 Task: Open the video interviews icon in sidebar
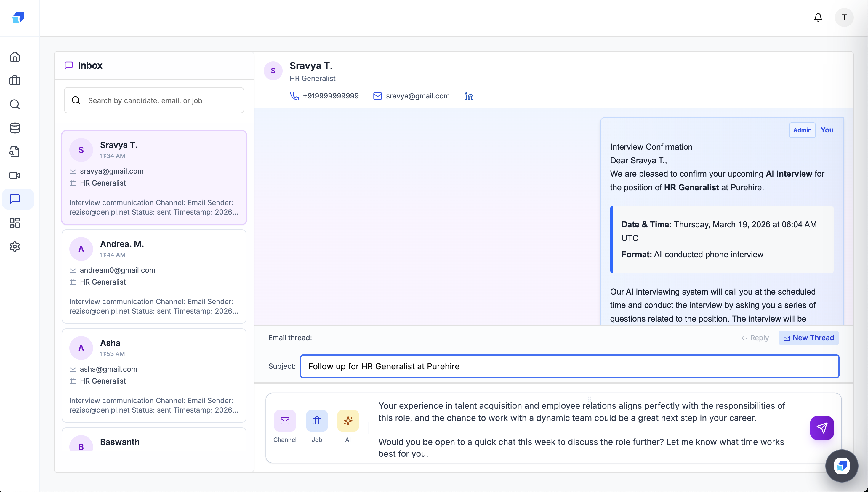(x=15, y=175)
